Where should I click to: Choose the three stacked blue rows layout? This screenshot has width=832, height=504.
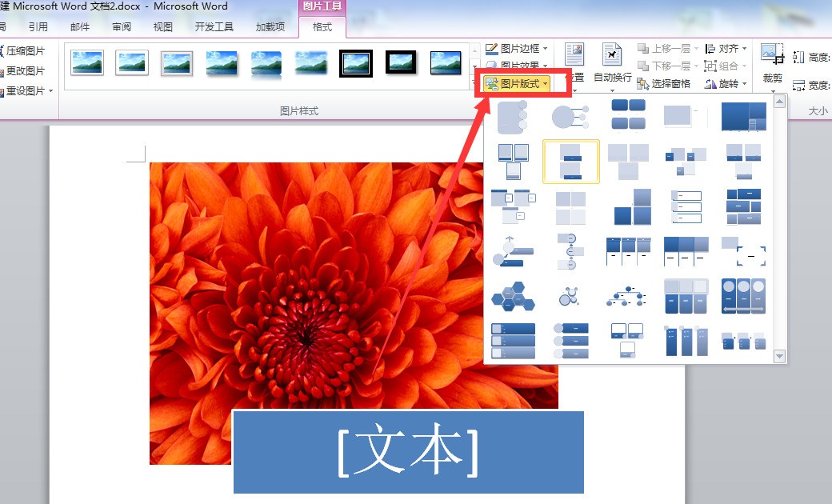coord(513,341)
